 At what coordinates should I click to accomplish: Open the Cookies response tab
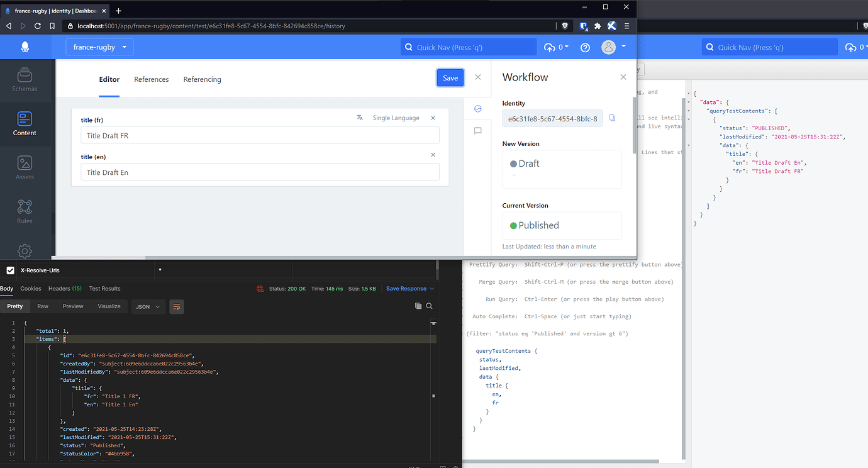[31, 289]
